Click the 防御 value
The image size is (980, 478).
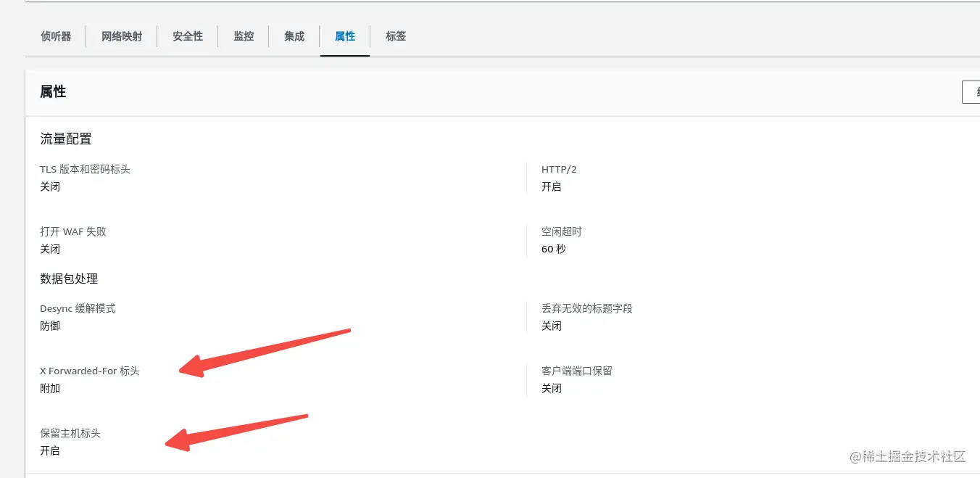tap(50, 326)
